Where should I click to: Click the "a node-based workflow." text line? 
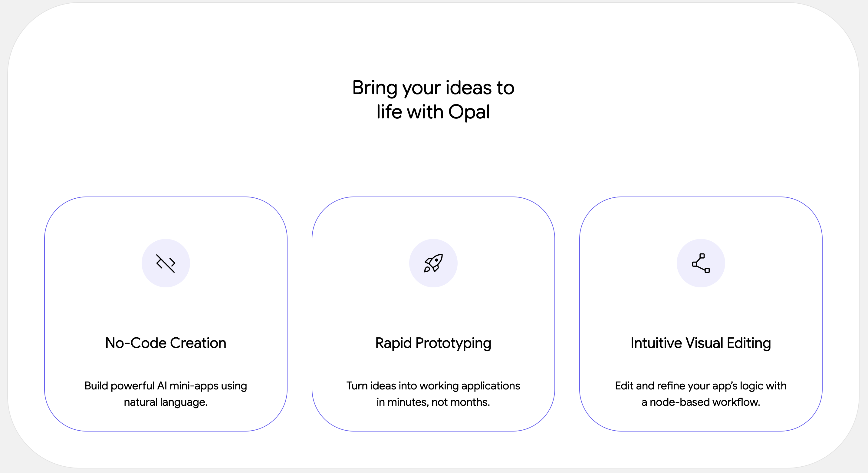tap(701, 402)
